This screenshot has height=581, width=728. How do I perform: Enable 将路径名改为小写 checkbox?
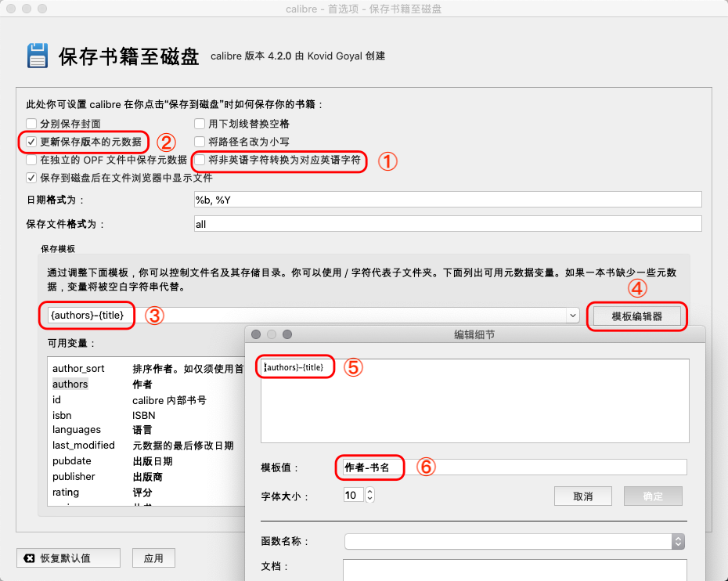coord(200,142)
